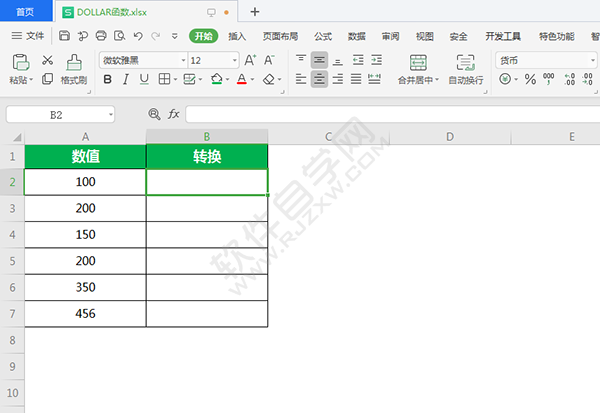
Task: Switch to 数据 ribbon tab
Action: [x=357, y=36]
